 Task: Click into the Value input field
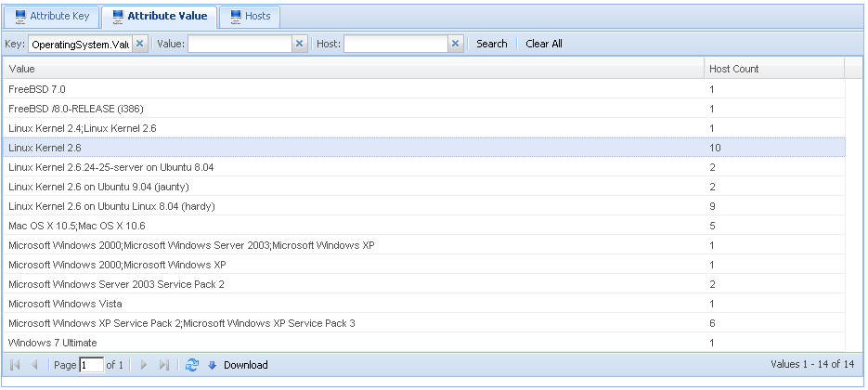coord(240,44)
